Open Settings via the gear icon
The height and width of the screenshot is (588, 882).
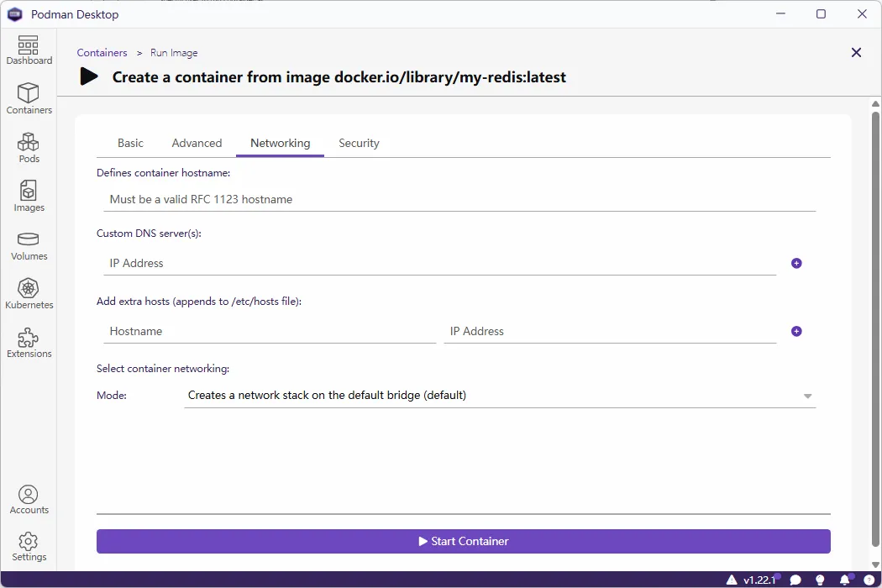pyautogui.click(x=29, y=546)
